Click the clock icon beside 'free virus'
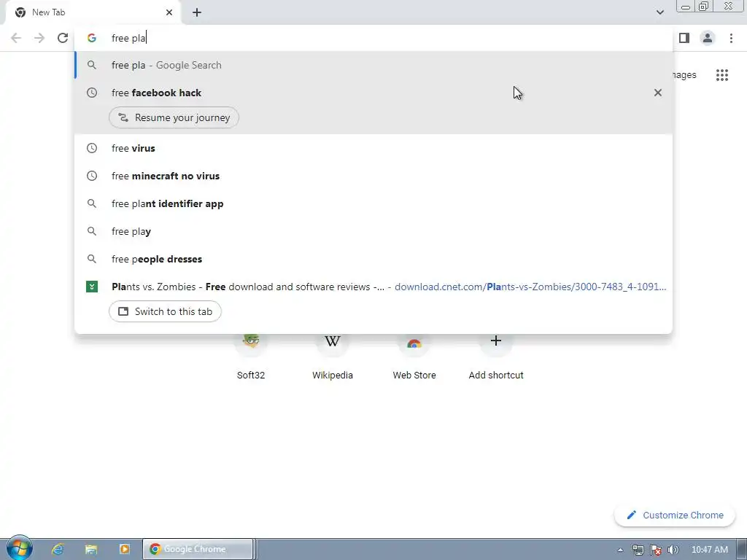 coord(92,148)
